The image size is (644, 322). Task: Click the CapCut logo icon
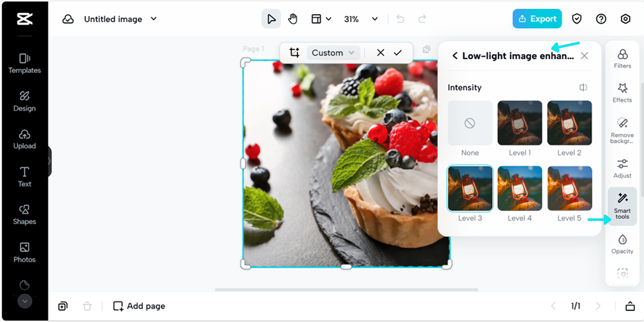(24, 19)
